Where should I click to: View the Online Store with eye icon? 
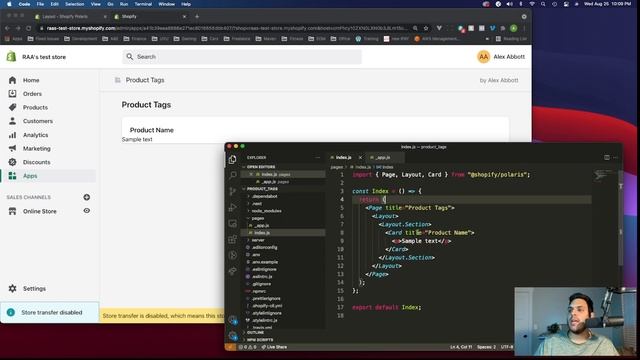pos(87,211)
